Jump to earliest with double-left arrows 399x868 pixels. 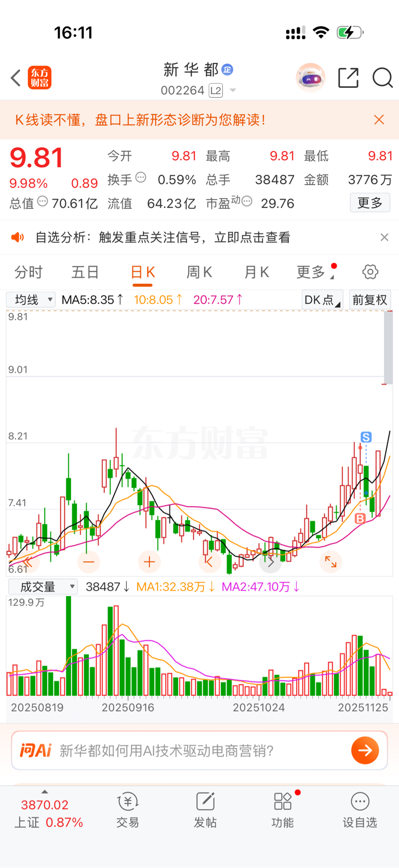pos(28,562)
